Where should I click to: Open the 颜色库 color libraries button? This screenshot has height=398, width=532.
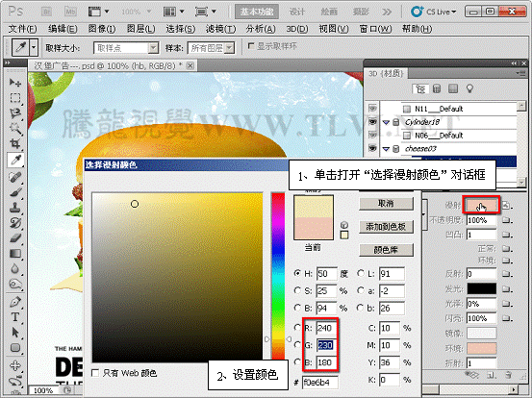[386, 250]
